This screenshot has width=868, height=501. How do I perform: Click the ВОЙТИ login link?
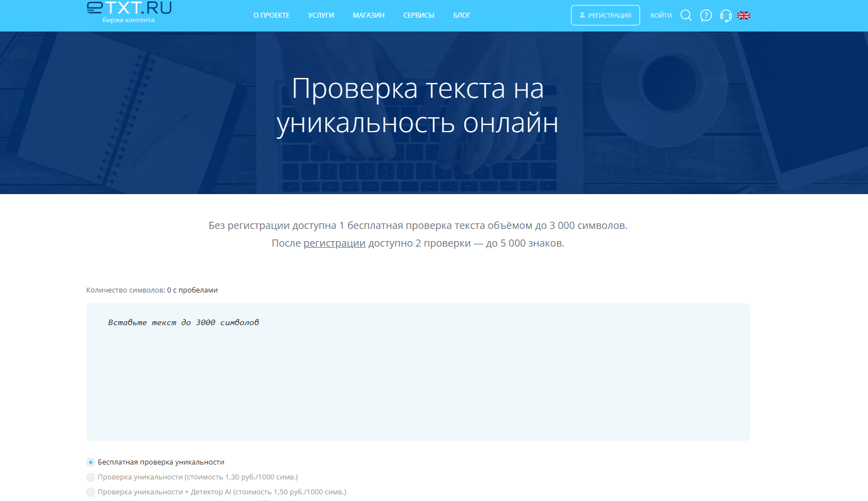tap(661, 15)
